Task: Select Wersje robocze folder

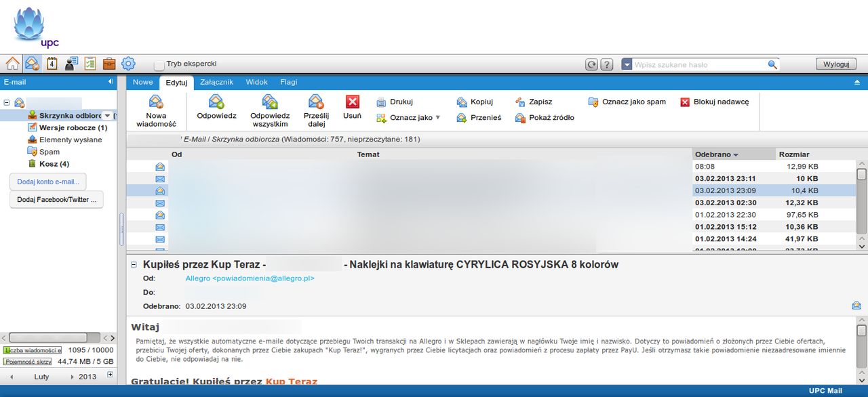Action: 68,127
